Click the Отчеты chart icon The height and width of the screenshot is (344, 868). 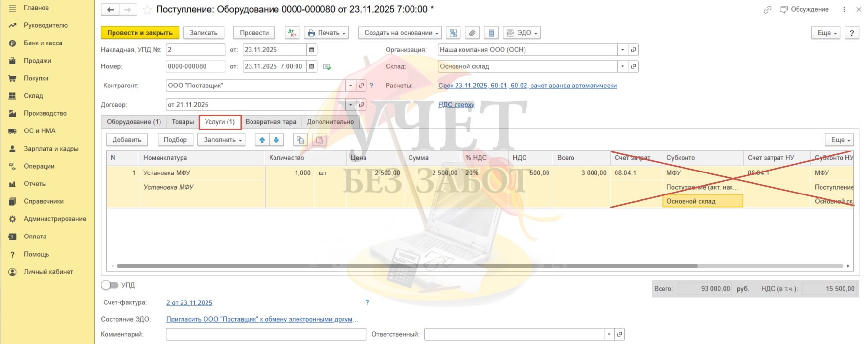[13, 184]
